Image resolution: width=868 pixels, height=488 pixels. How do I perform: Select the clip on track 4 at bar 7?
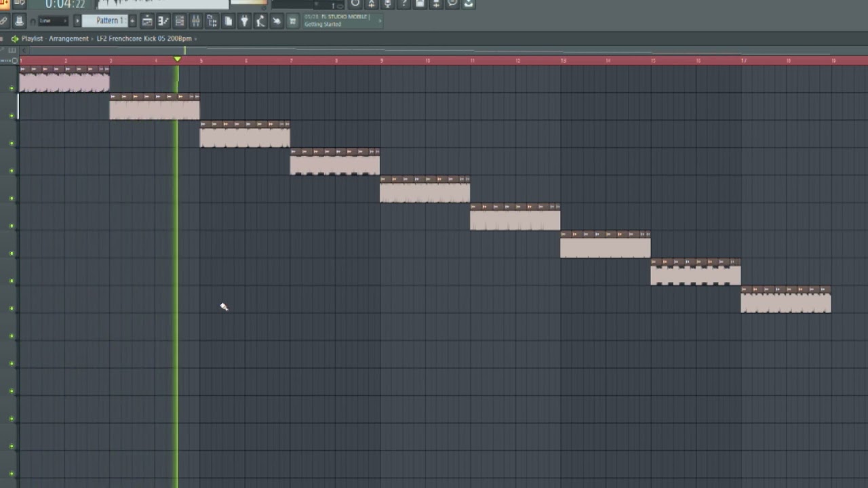click(335, 162)
